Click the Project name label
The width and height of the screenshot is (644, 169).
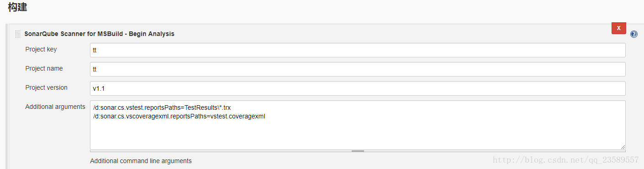point(44,68)
